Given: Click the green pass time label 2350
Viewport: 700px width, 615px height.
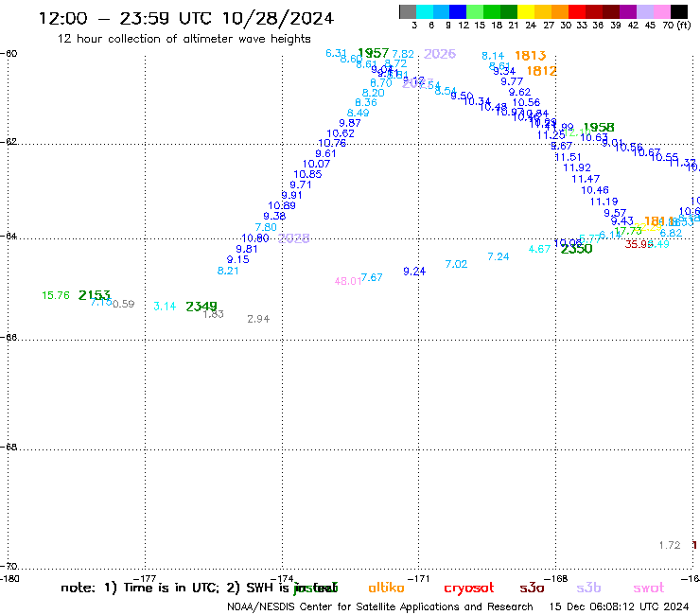Looking at the screenshot, I should (x=576, y=249).
